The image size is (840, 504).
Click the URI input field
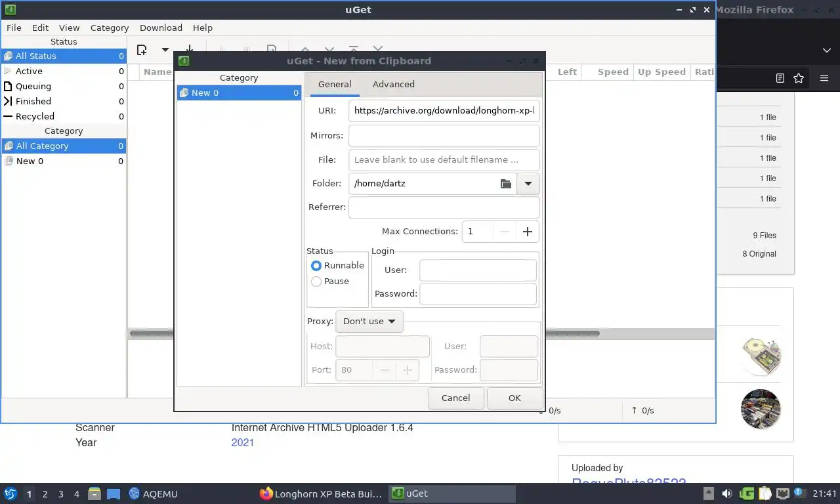(444, 111)
